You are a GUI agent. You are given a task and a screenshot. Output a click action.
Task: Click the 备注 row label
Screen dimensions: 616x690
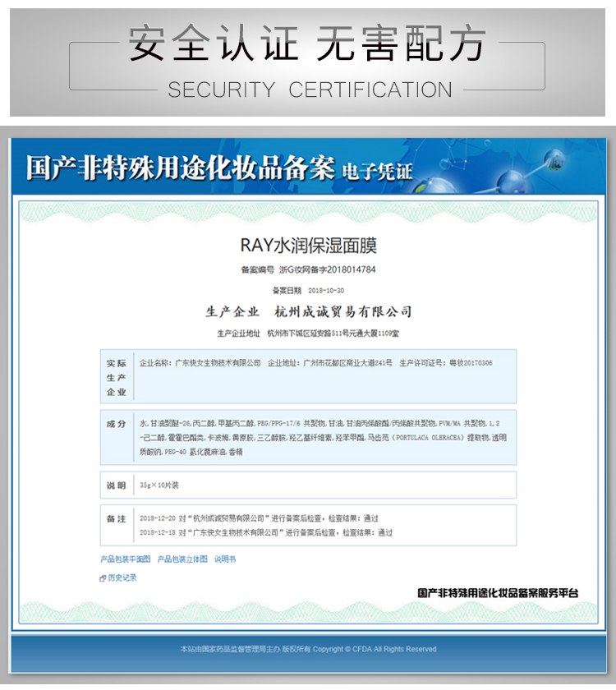116,519
